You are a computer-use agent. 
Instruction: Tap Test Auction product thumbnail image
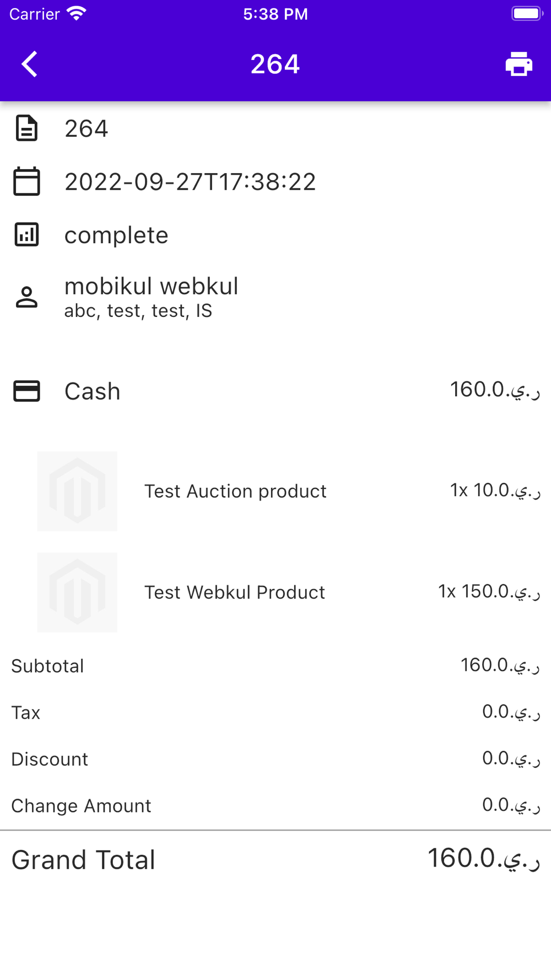77,491
